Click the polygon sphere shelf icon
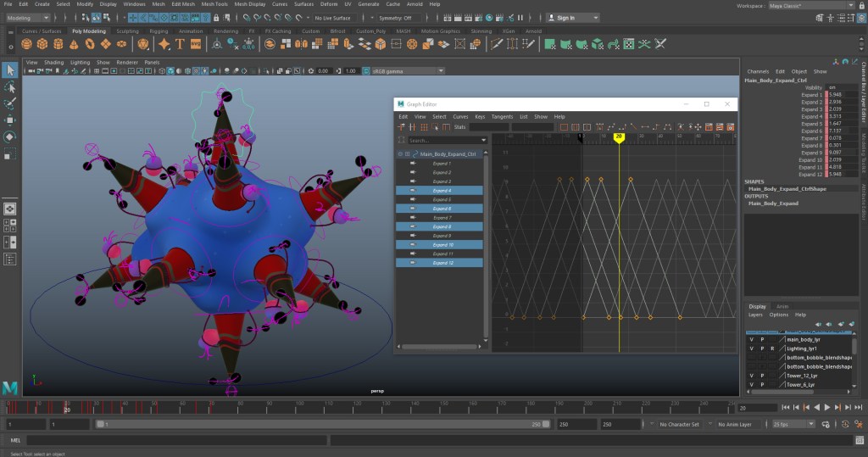This screenshot has height=457, width=868. [x=26, y=44]
